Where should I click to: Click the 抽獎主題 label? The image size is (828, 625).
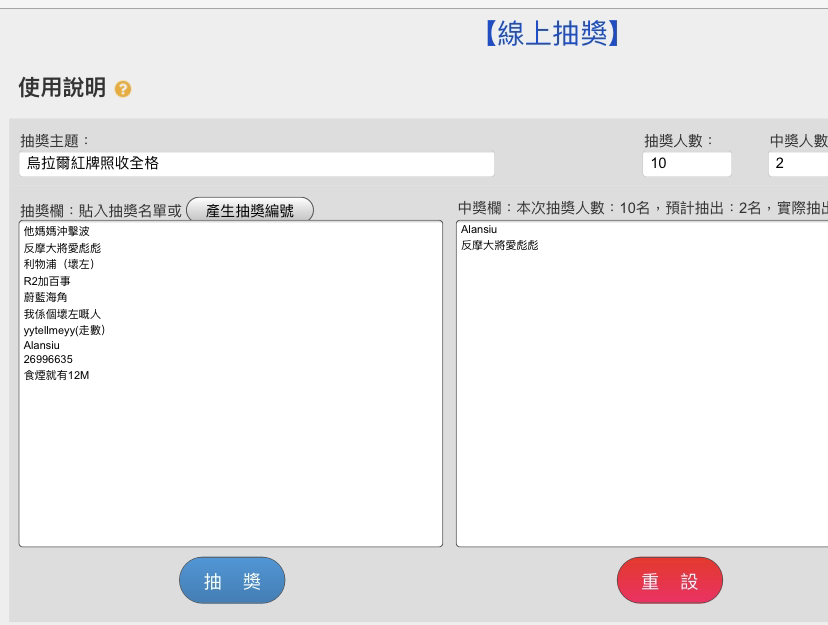coord(54,141)
